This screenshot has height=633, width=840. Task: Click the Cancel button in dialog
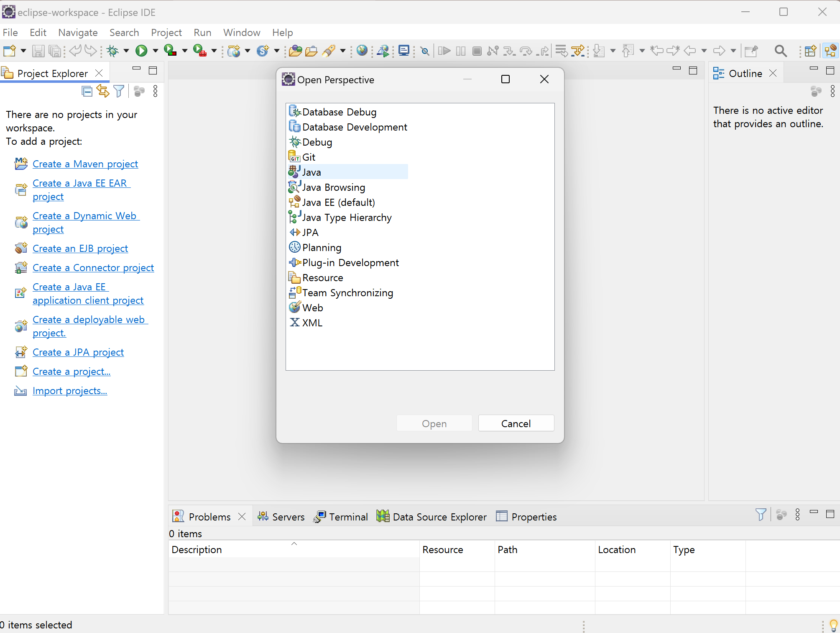tap(516, 423)
